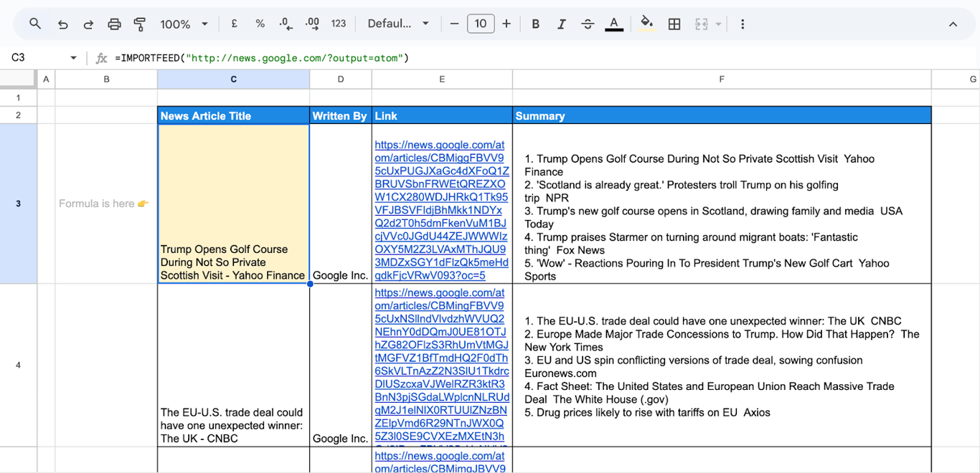Viewport: 980px width, 473px height.
Task: Select row 1 header
Action: [19, 97]
